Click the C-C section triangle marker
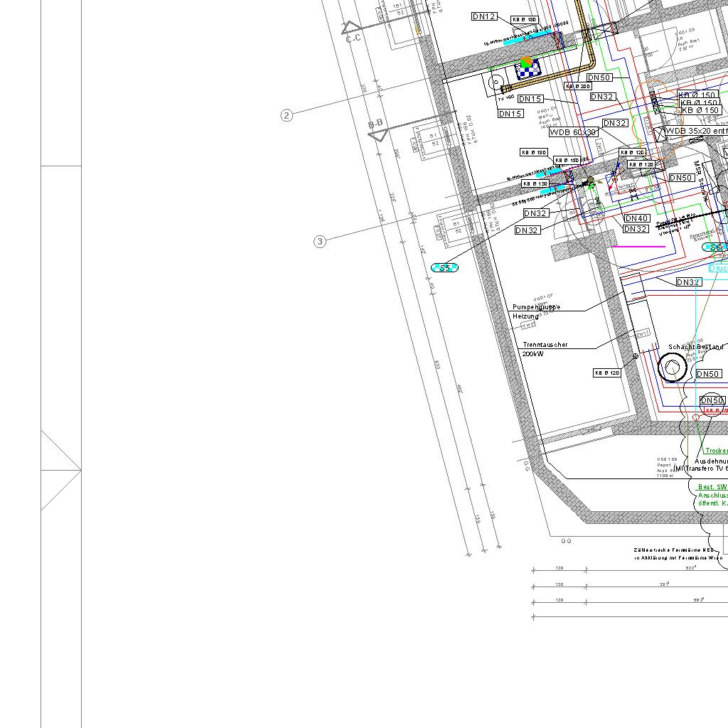This screenshot has height=728, width=728. pyautogui.click(x=350, y=28)
